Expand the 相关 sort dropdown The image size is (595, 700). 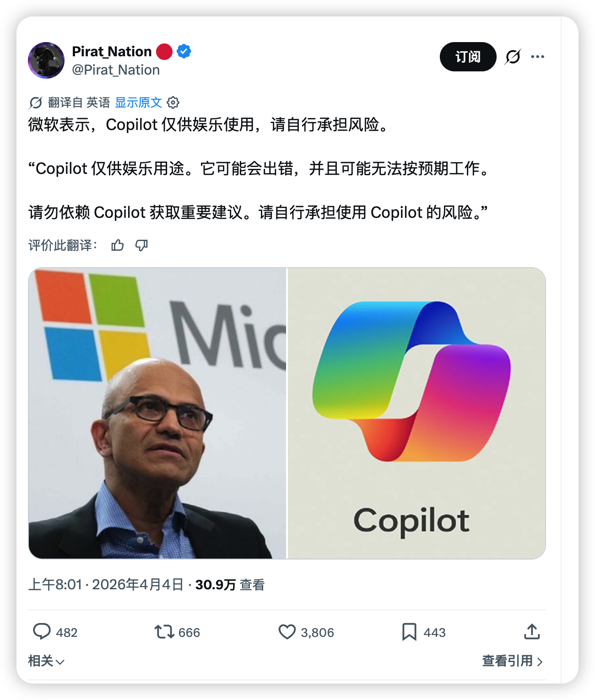click(46, 661)
